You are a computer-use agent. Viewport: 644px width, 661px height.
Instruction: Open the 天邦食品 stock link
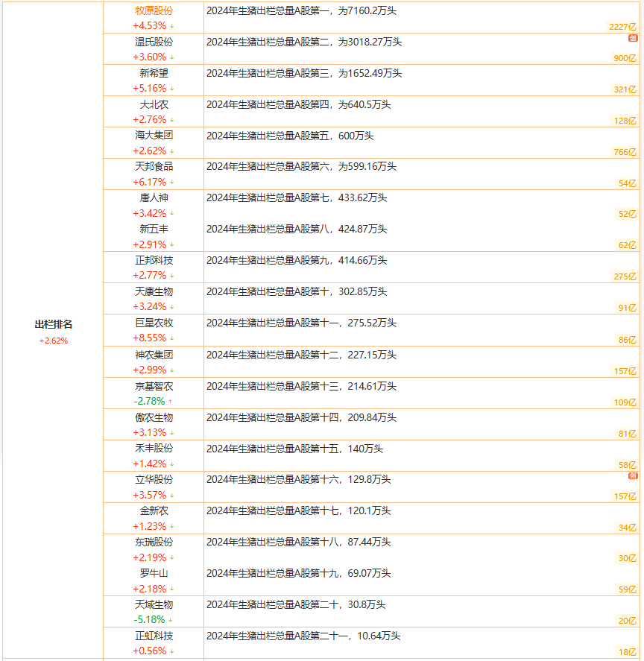click(154, 166)
